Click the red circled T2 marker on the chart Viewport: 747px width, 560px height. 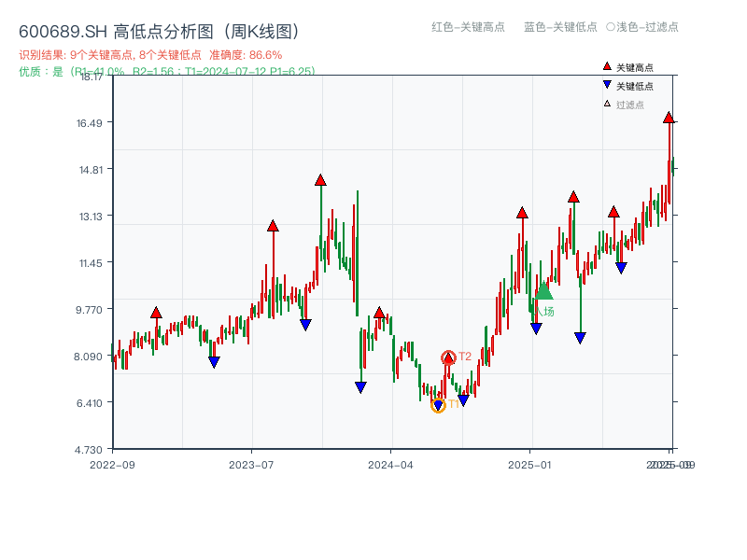[448, 356]
